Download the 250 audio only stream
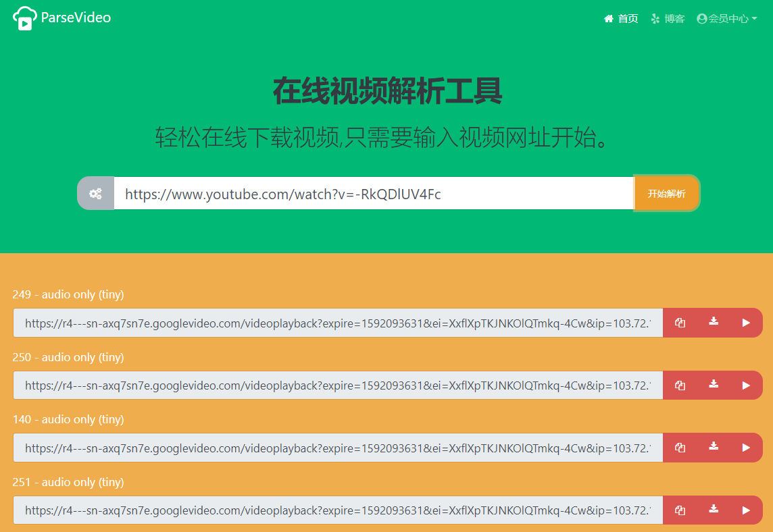 point(713,385)
